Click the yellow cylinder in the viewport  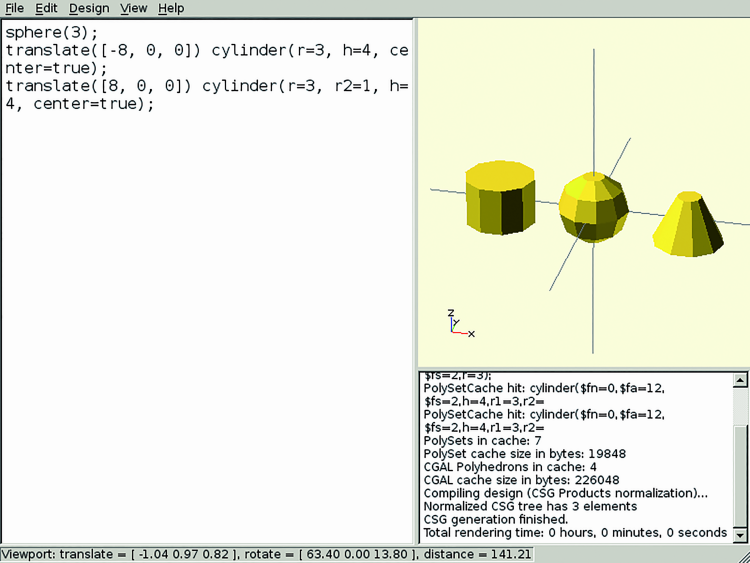499,198
